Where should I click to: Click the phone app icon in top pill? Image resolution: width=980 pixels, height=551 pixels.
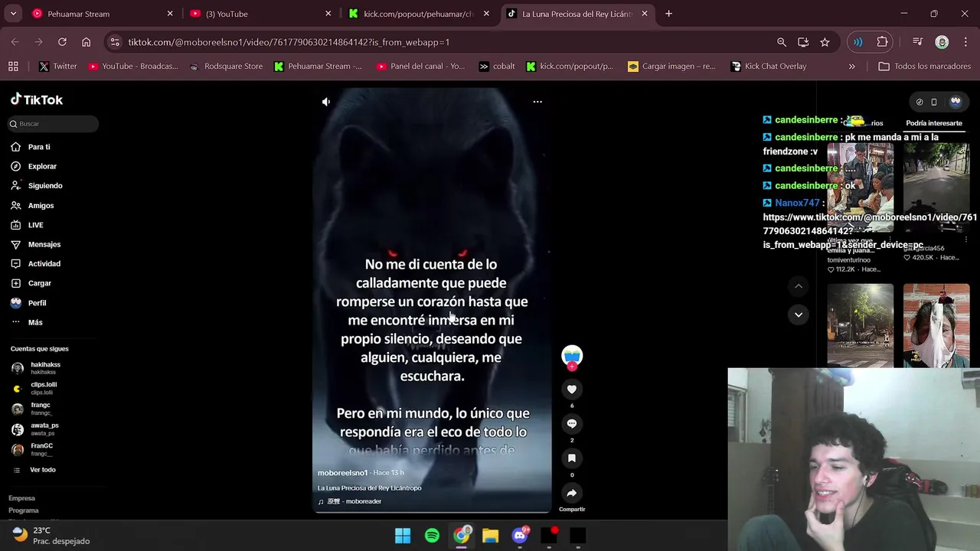point(934,102)
